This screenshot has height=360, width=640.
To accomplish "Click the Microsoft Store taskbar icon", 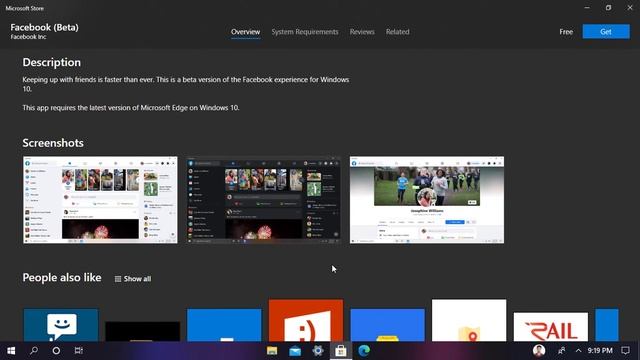I will click(341, 351).
